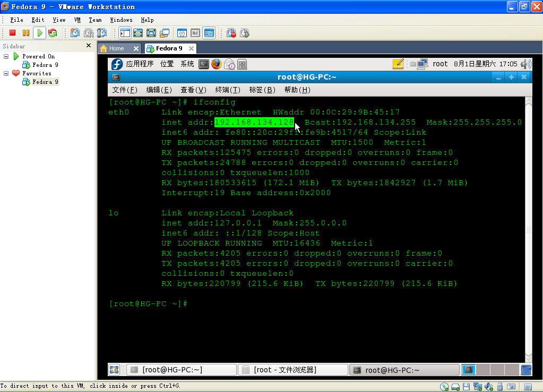This screenshot has width=543, height=392.
Task: Collapse the Favorites tree node
Action: [6, 73]
